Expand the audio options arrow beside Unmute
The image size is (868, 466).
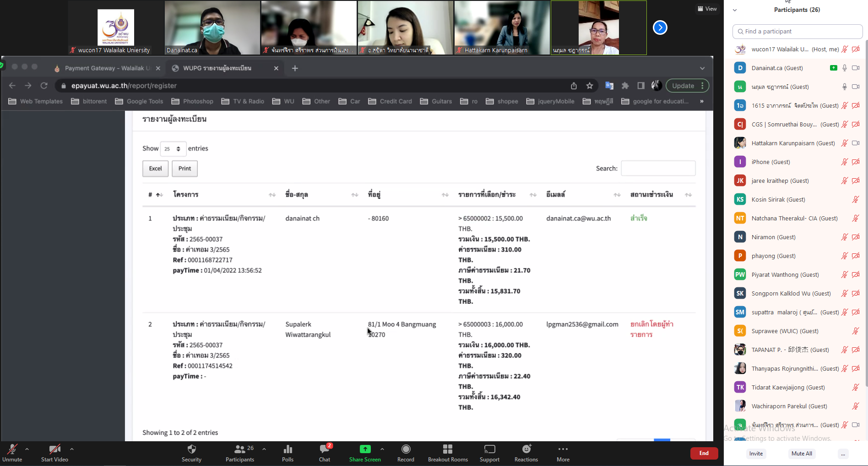point(27,449)
